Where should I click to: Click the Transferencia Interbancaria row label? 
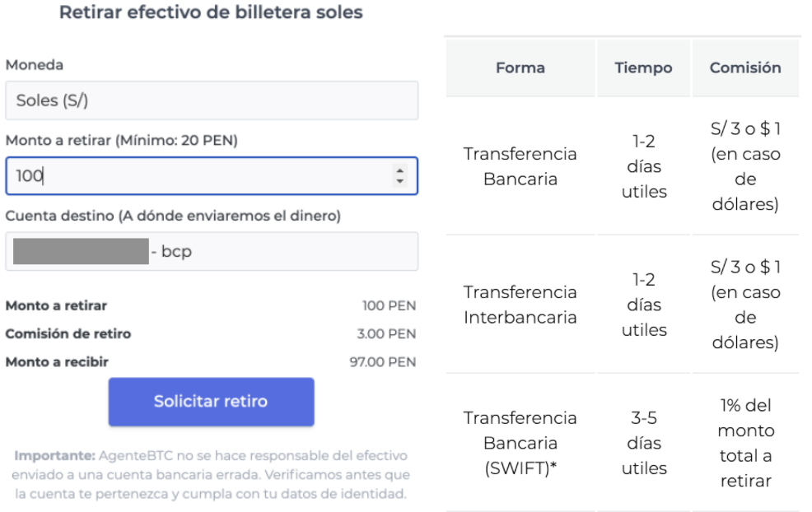coord(520,305)
